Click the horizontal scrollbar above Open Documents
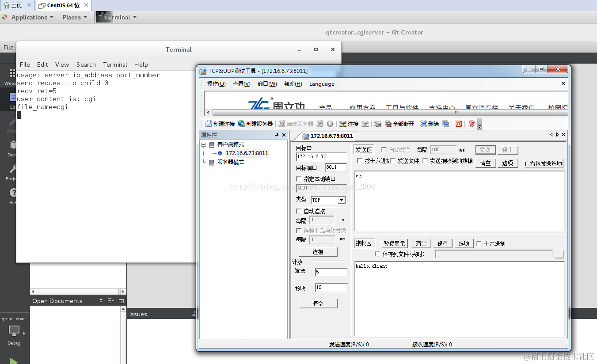The height and width of the screenshot is (364, 597). tap(78, 292)
